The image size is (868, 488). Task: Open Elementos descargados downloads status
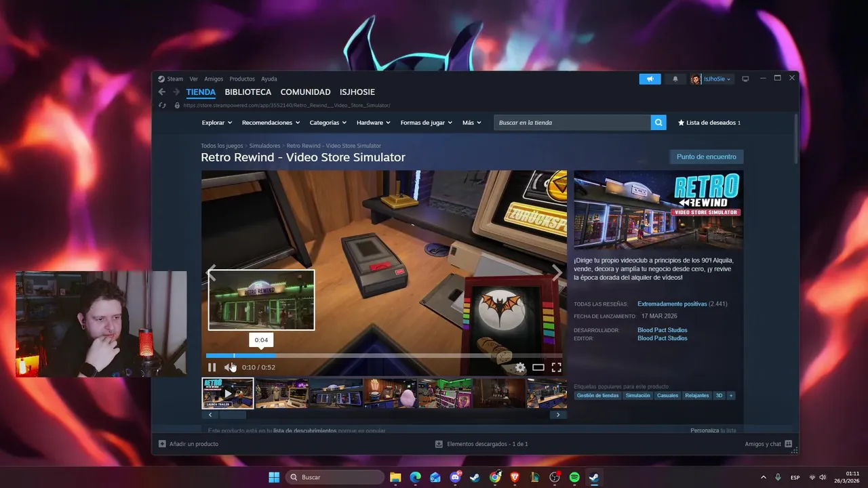coord(481,444)
